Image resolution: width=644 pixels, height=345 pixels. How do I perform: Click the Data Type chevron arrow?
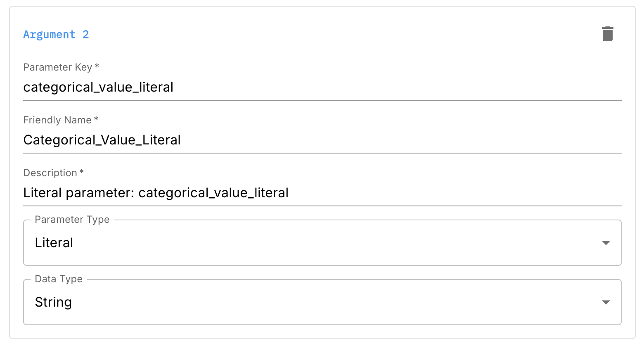click(606, 302)
